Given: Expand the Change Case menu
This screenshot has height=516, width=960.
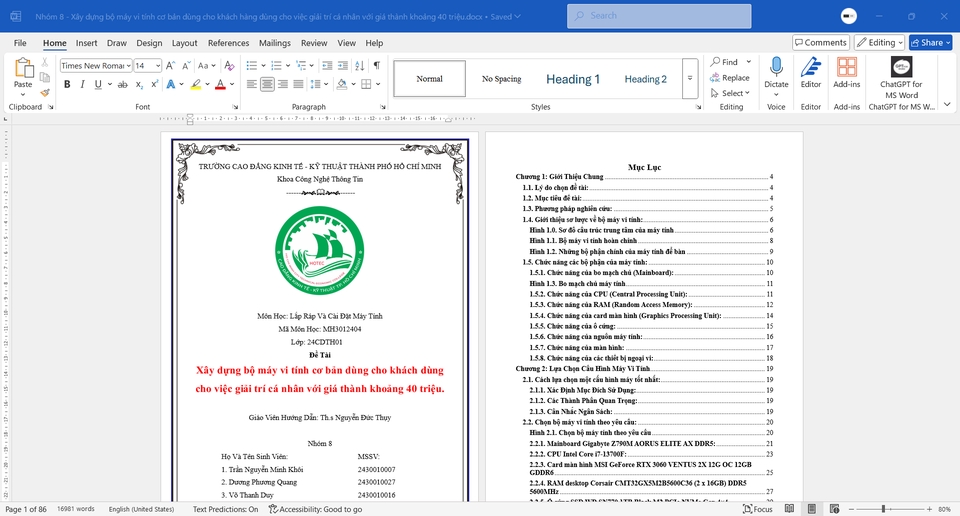Looking at the screenshot, I should click(206, 65).
